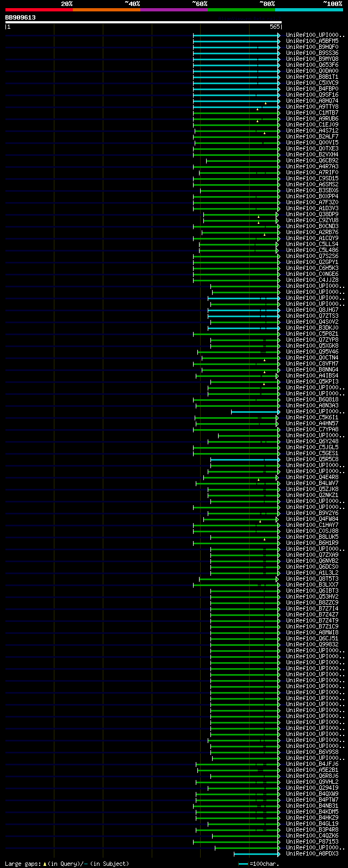348x868 pixels.
Task: Open hit UniRef100_B9HQF0
Action: pyautogui.click(x=312, y=47)
